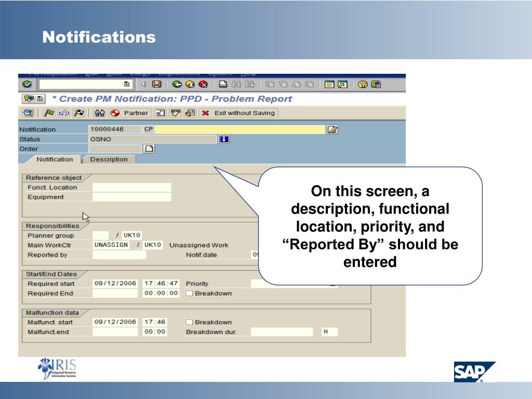The image size is (532, 399).
Task: Tick the Breakdown checkbox under Start/End Dates
Action: tap(189, 293)
